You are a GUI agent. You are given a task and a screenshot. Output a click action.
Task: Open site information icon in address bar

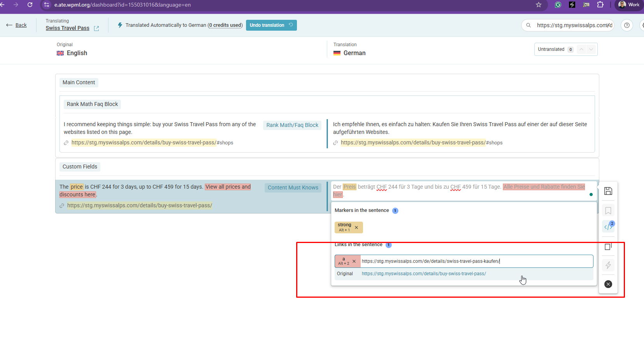click(47, 5)
